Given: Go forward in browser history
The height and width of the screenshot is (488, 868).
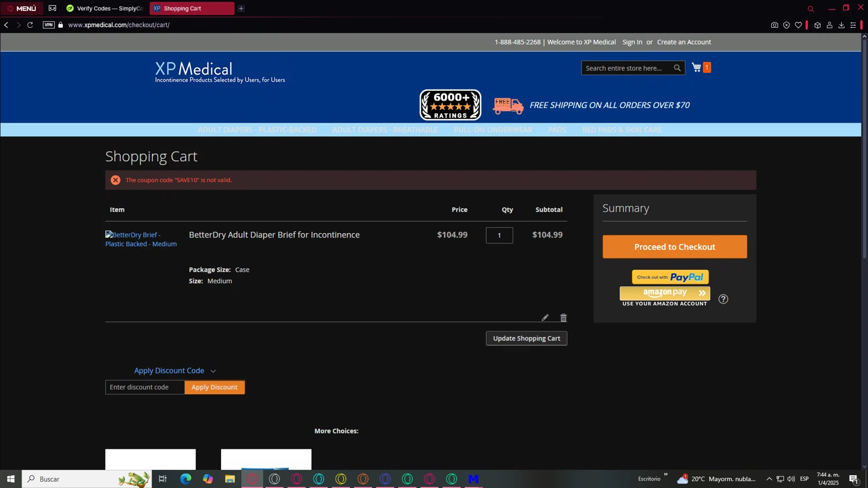Looking at the screenshot, I should click(x=18, y=25).
